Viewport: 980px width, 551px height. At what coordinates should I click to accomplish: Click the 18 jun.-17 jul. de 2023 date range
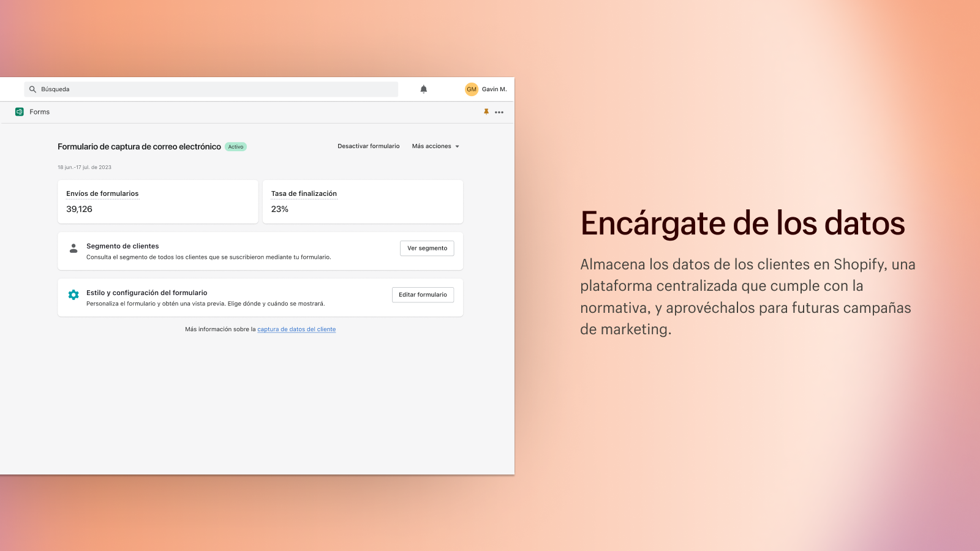85,167
